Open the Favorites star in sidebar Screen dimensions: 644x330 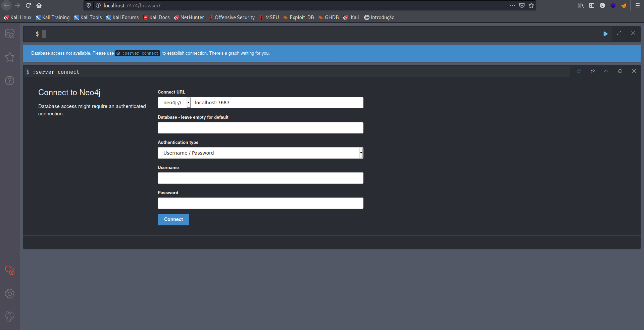pyautogui.click(x=10, y=57)
